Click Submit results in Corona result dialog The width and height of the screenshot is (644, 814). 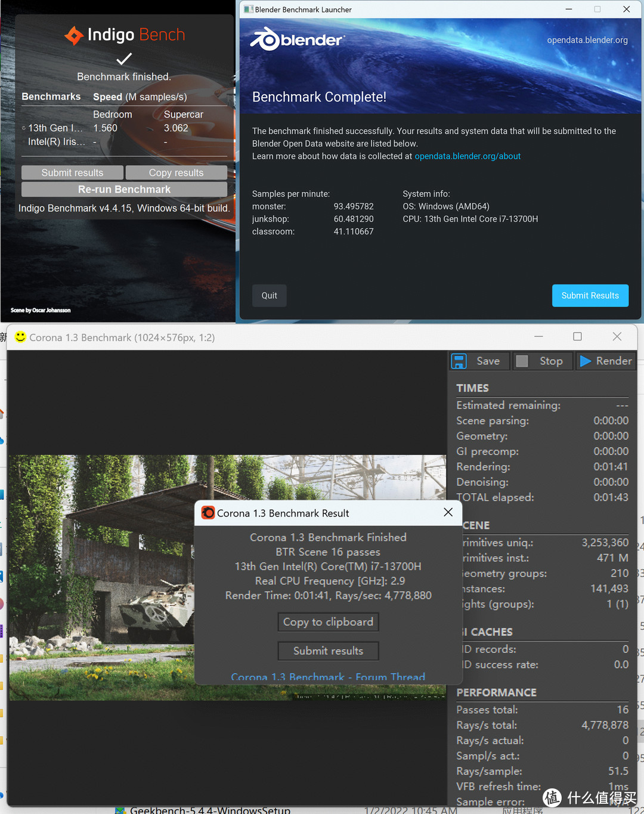(x=328, y=651)
